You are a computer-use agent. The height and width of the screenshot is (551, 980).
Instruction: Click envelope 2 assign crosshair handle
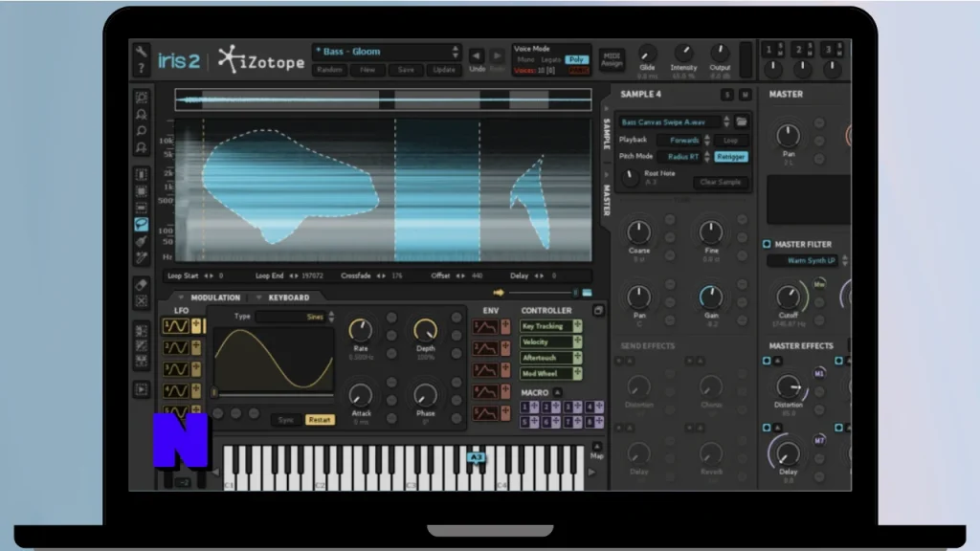point(505,348)
